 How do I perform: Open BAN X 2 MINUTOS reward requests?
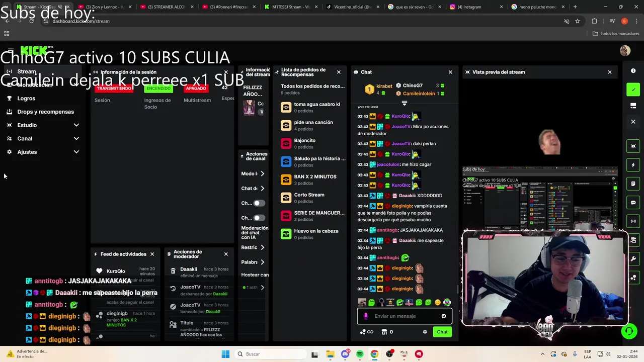[x=313, y=179]
